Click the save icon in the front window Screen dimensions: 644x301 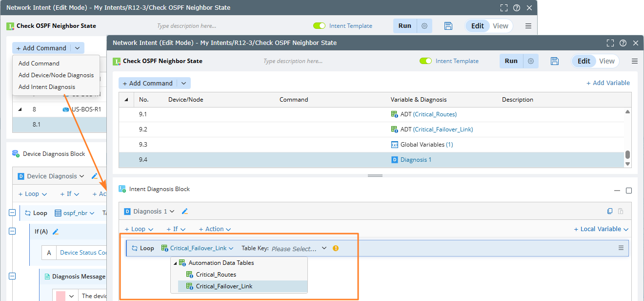coord(554,61)
